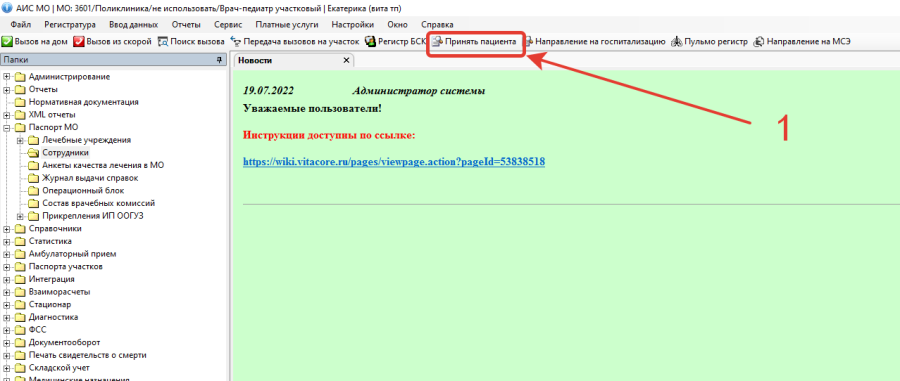Pin the Папки panel with pushpin
The image size is (900, 381).
[219, 60]
